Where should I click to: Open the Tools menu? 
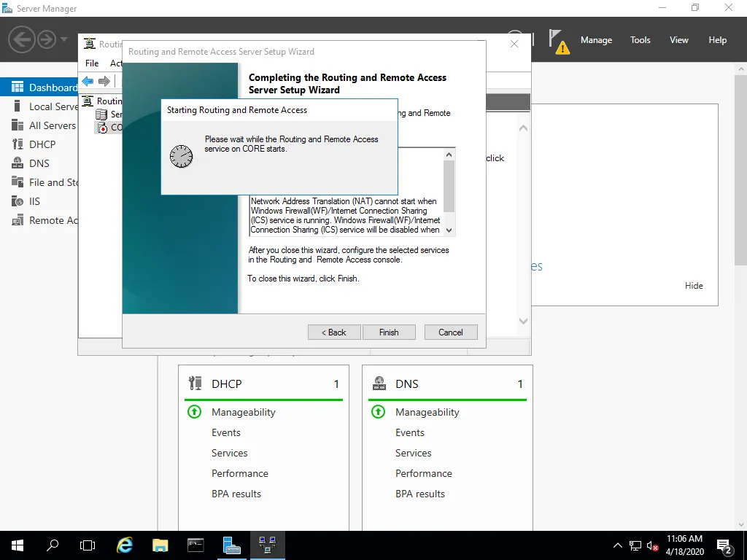point(640,40)
